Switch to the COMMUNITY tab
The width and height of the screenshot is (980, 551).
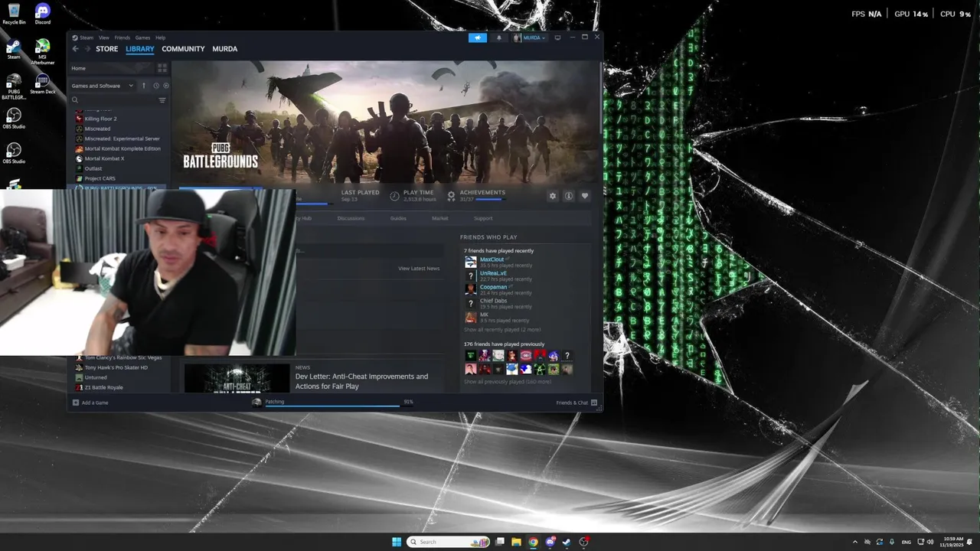pos(183,49)
